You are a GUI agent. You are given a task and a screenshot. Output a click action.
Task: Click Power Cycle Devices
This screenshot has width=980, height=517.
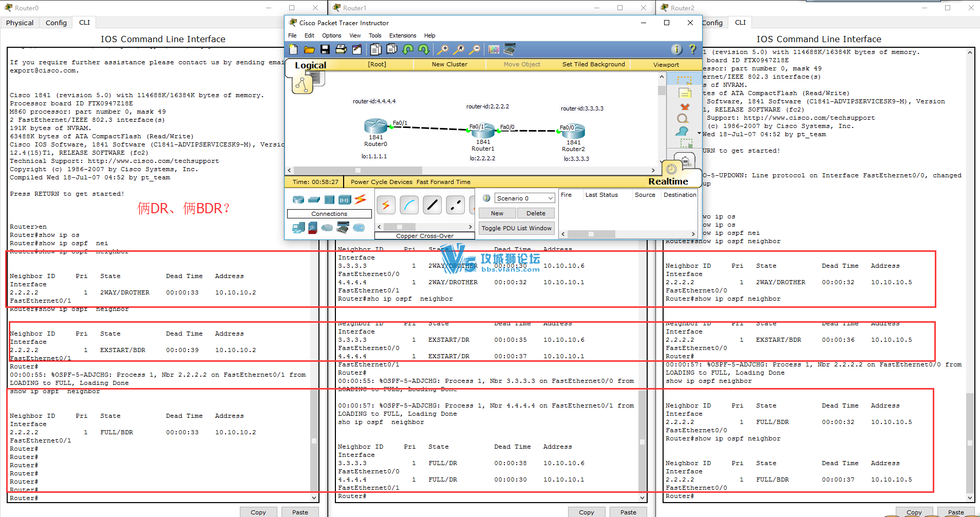click(x=382, y=182)
